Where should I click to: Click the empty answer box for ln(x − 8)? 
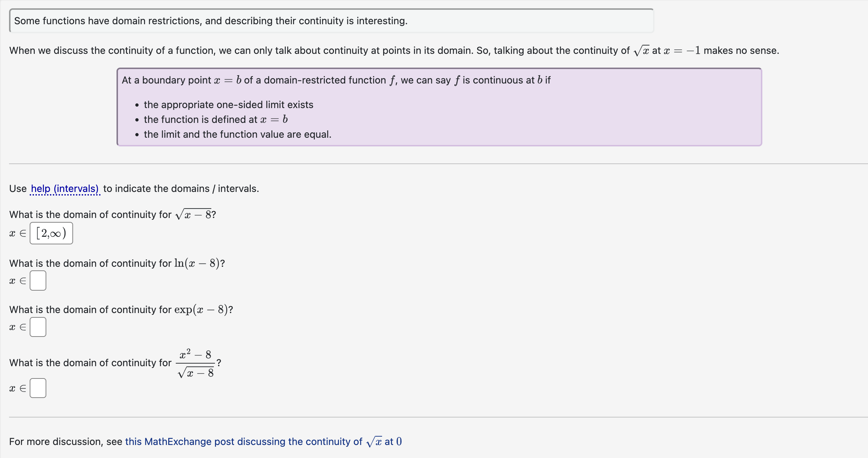(x=38, y=281)
